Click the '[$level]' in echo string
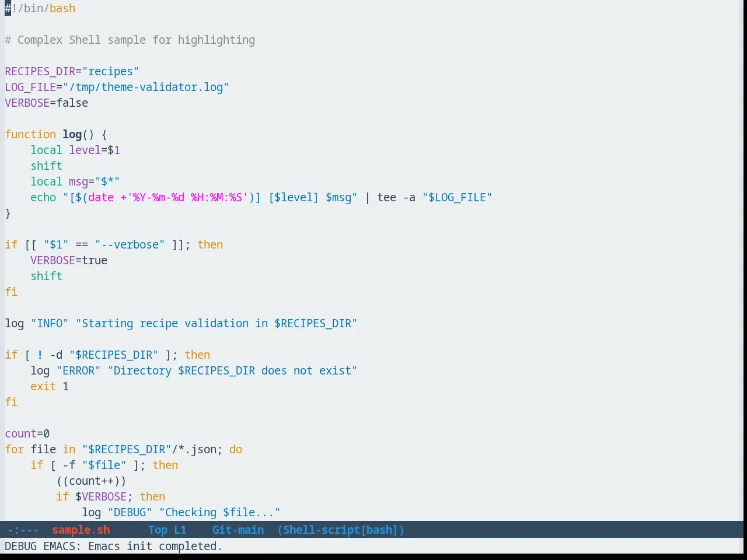747x560 pixels. [x=294, y=197]
